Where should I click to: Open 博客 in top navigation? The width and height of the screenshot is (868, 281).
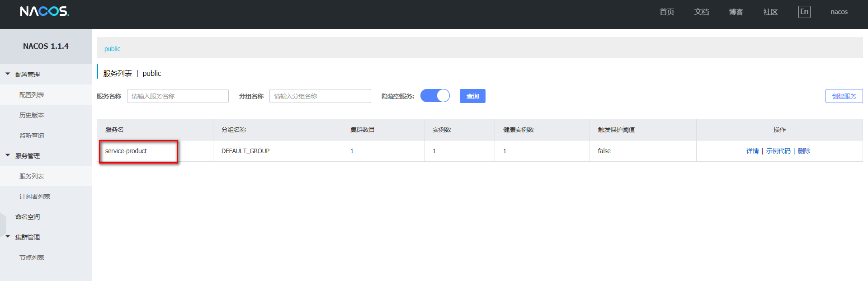click(x=736, y=12)
